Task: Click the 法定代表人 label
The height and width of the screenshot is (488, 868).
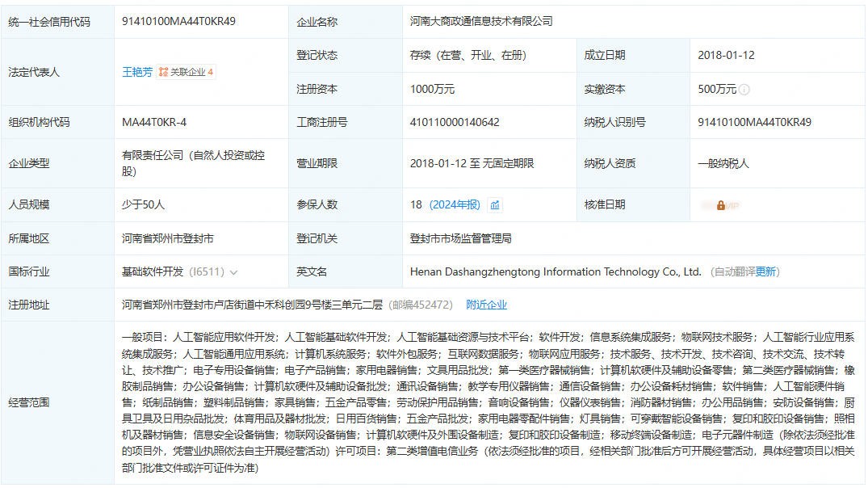Action: coord(34,72)
